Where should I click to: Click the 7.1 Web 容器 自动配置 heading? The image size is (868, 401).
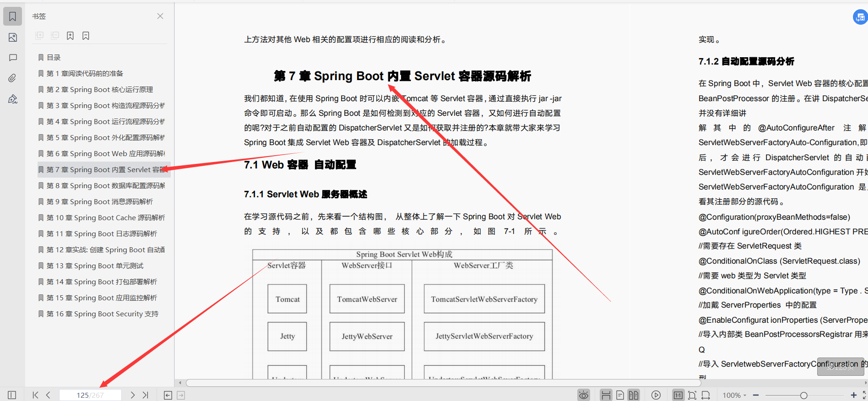coord(300,165)
